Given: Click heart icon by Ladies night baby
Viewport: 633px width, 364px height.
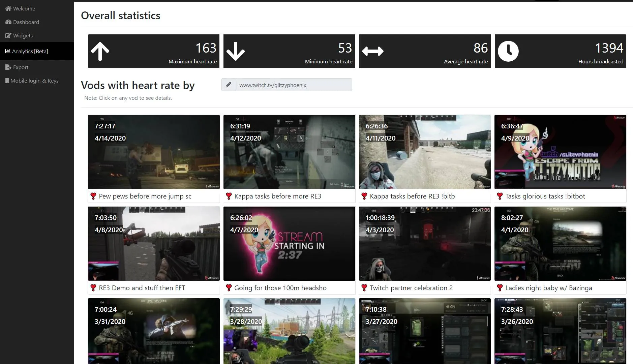Looking at the screenshot, I should [x=500, y=287].
